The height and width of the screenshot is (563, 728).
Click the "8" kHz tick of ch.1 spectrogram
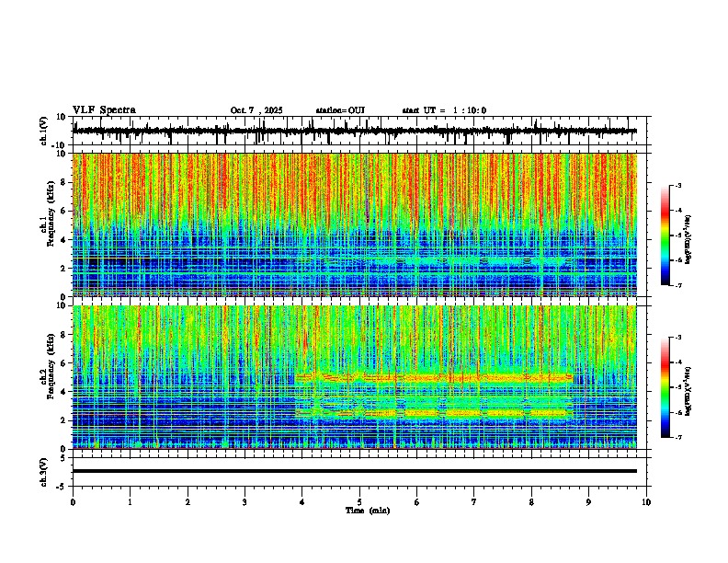(x=64, y=182)
